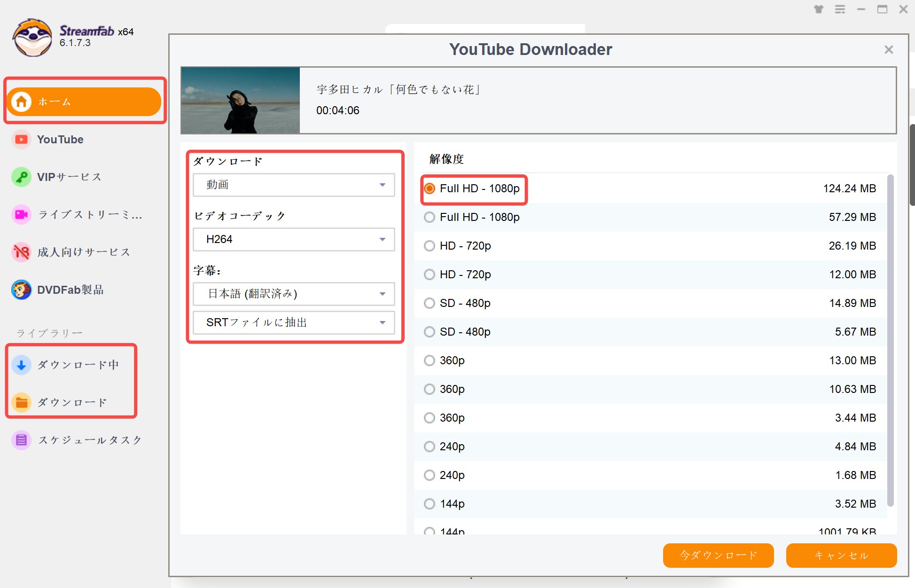Expand the H264 video codec dropdown
915x588 pixels.
(x=294, y=239)
